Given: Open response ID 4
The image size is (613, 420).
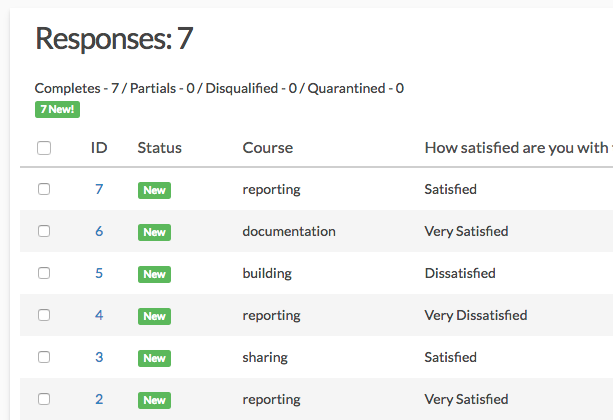Looking at the screenshot, I should pos(99,315).
